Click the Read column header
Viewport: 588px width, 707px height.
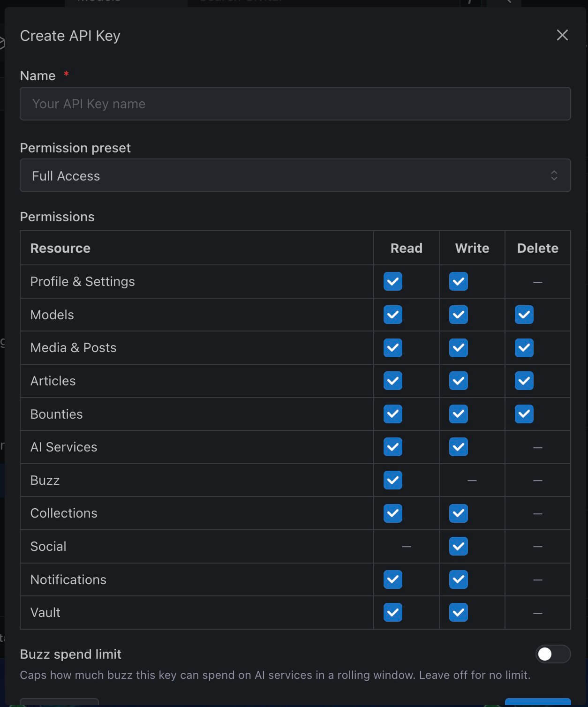tap(407, 248)
